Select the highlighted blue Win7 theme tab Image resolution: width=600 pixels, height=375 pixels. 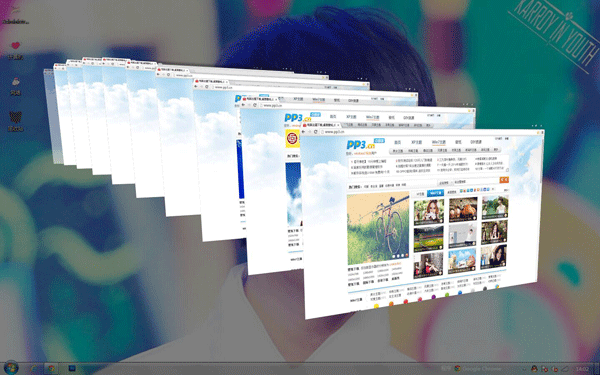point(435,193)
